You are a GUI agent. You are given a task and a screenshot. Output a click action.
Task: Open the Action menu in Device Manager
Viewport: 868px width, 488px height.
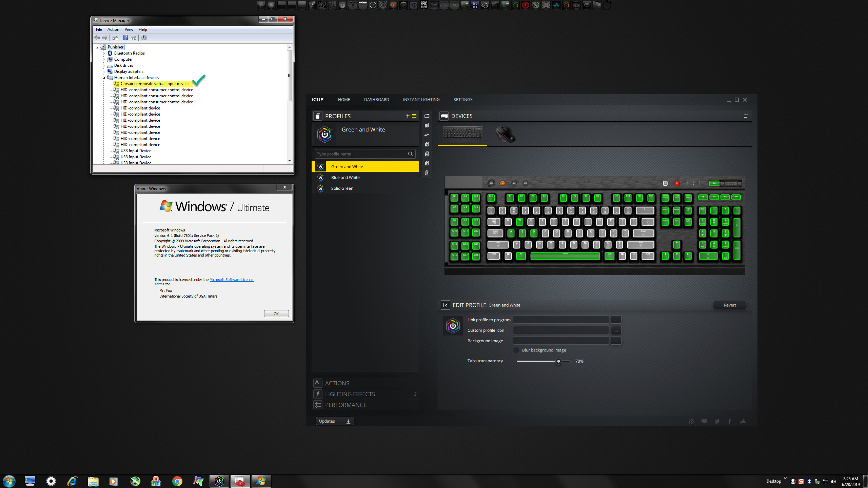113,29
